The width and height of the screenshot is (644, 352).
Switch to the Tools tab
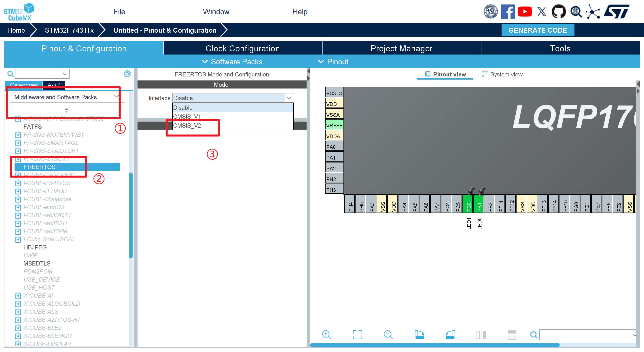[560, 48]
